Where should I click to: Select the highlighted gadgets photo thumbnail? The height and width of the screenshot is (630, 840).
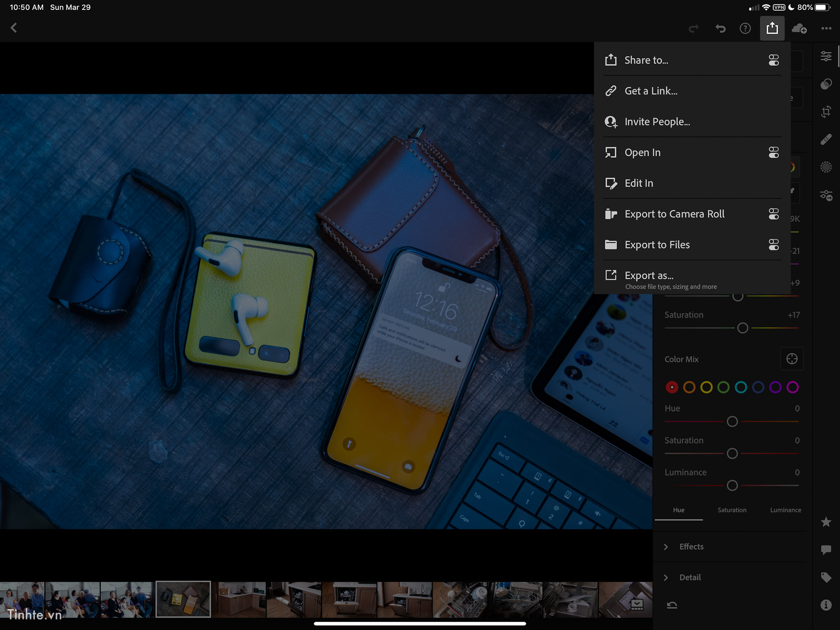[x=183, y=599]
